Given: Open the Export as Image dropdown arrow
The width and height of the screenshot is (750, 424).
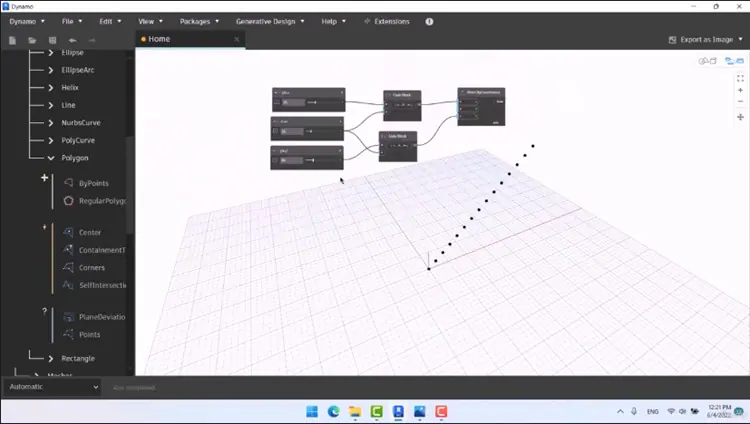Looking at the screenshot, I should (741, 39).
